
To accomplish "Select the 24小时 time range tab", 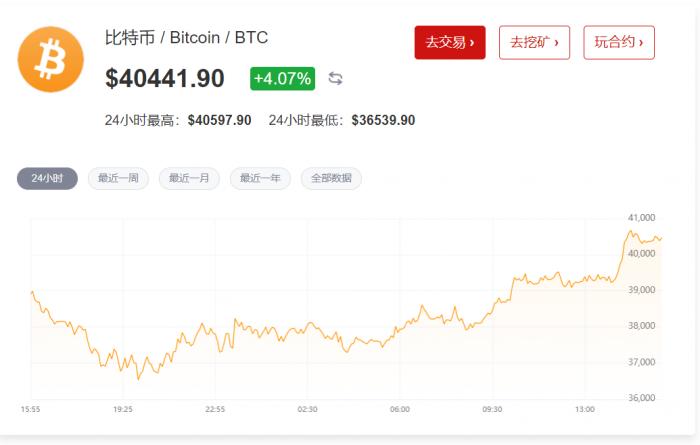I will [x=47, y=178].
